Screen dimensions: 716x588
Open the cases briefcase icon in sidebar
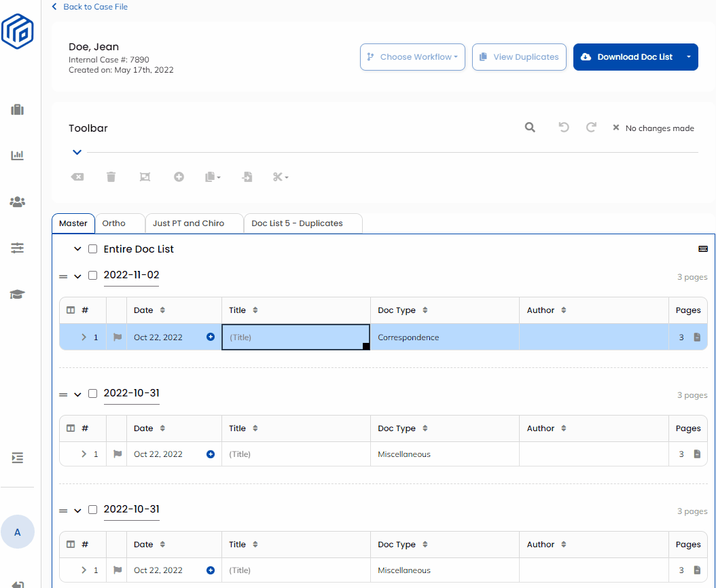click(18, 109)
